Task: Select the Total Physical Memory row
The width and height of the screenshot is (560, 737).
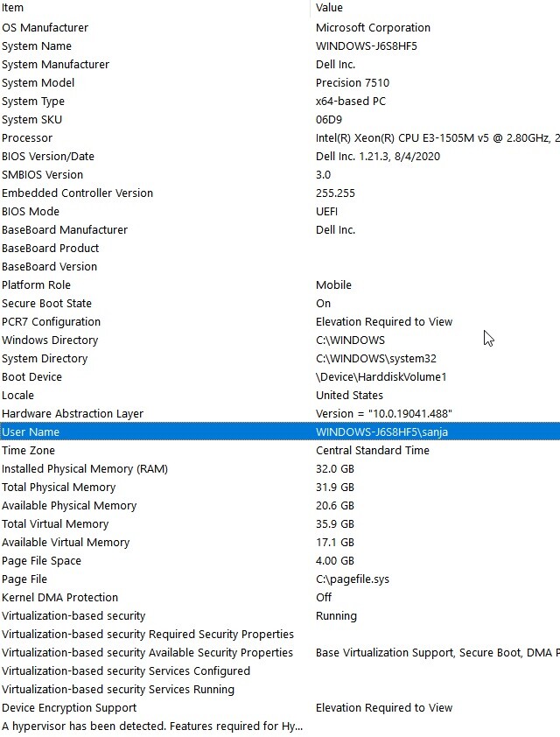Action: coord(280,487)
